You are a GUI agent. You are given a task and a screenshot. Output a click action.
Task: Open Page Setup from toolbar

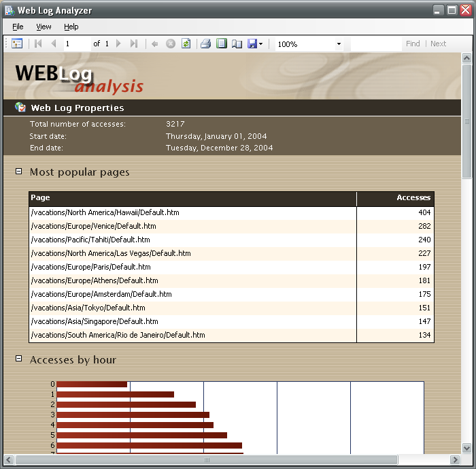237,44
